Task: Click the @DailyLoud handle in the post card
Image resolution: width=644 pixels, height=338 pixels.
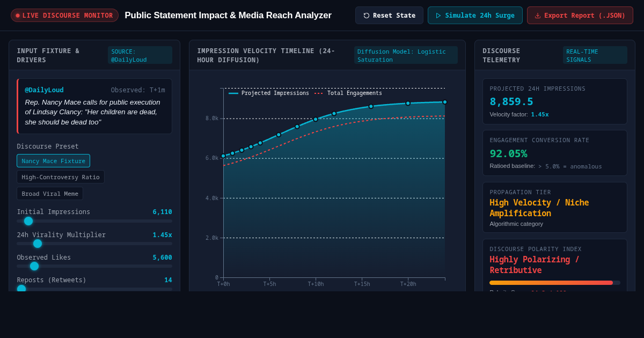Action: (44, 90)
